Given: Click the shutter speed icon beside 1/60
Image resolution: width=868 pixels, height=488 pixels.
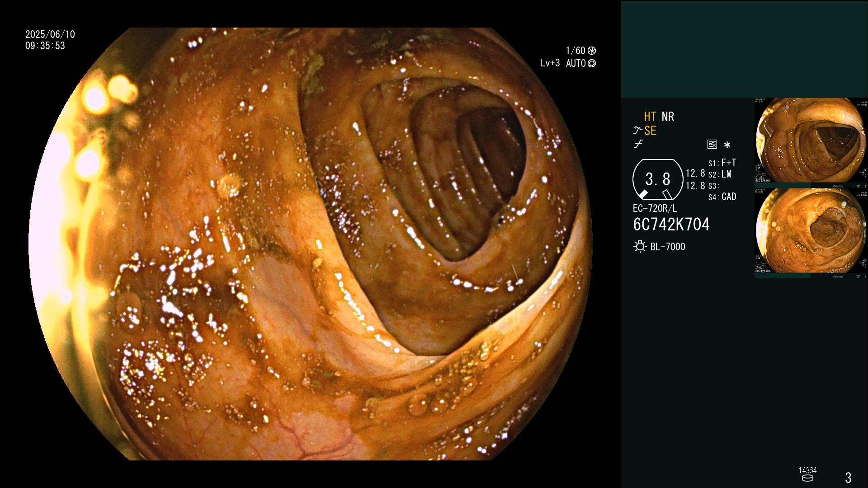Looking at the screenshot, I should tap(591, 51).
